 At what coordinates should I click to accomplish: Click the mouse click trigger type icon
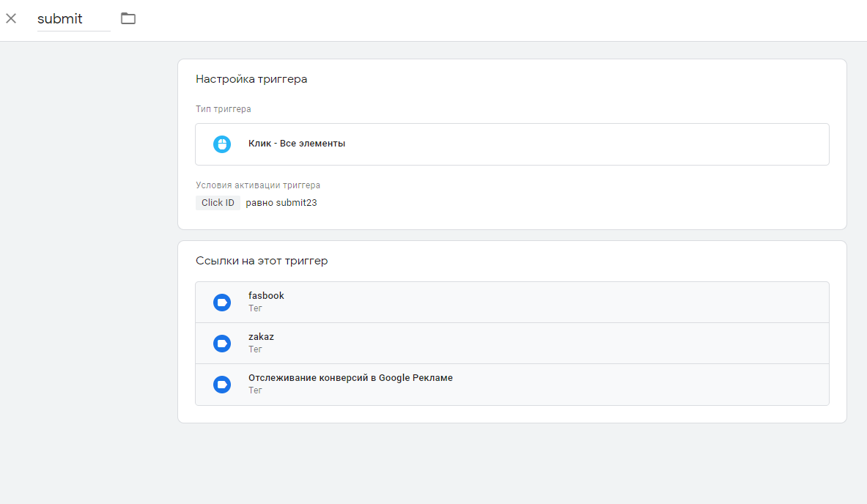click(222, 144)
